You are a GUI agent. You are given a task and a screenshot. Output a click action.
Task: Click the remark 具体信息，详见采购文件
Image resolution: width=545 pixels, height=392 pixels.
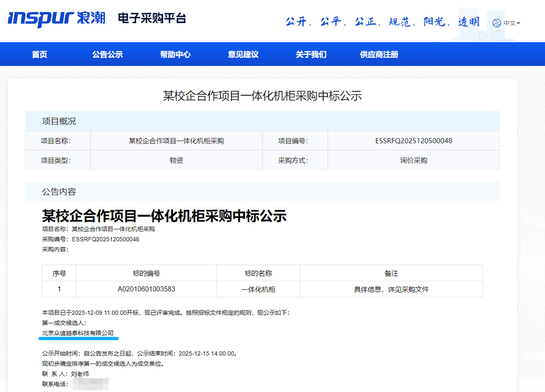click(x=391, y=289)
